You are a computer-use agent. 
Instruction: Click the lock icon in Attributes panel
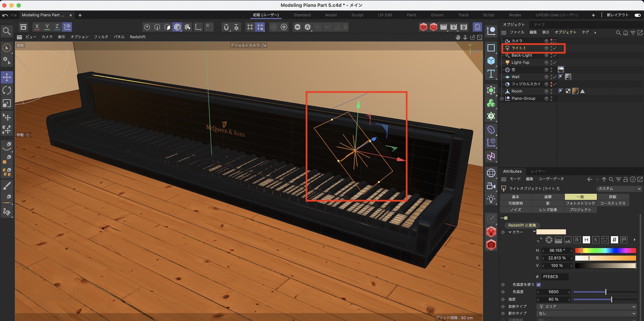pyautogui.click(x=625, y=179)
